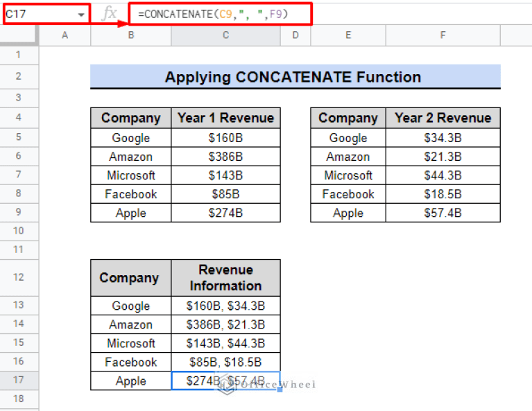
Task: Select column B header
Action: 131,35
